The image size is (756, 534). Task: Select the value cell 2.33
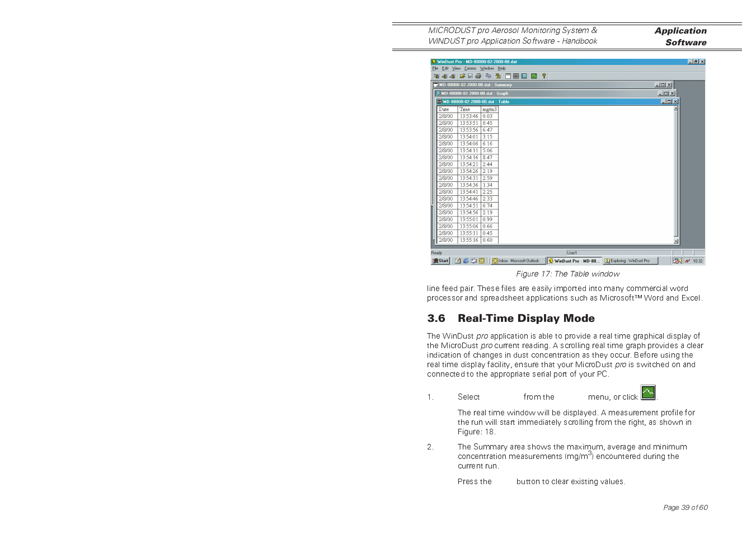point(490,199)
